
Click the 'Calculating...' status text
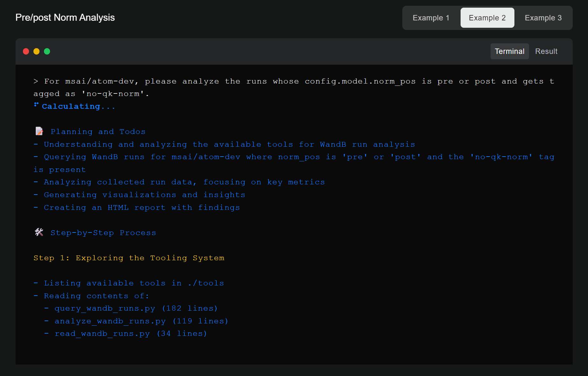pyautogui.click(x=78, y=107)
